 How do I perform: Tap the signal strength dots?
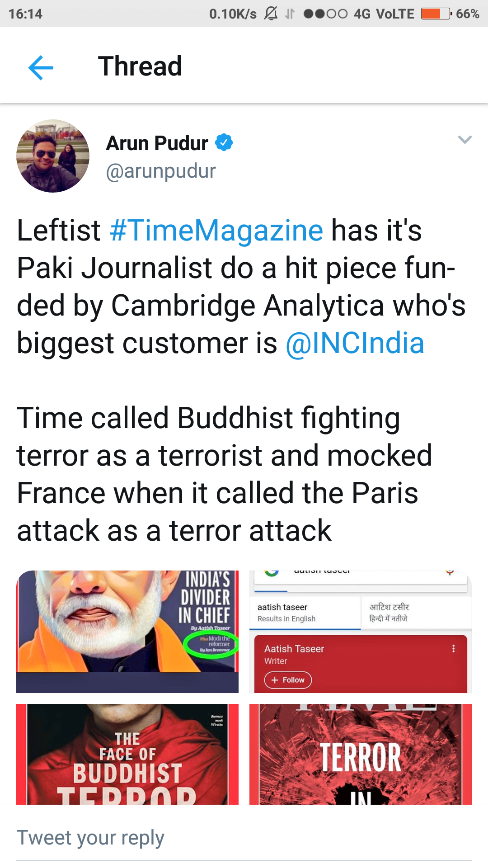click(325, 14)
